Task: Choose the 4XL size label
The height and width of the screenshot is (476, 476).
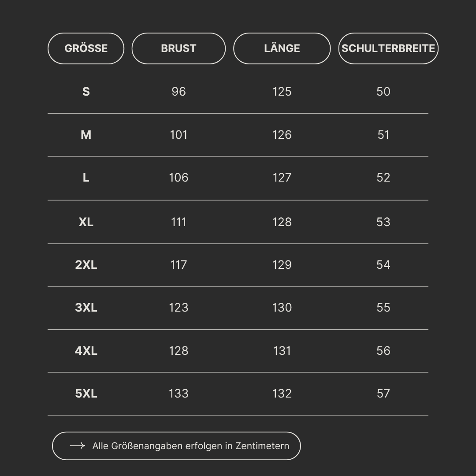Action: [x=86, y=351]
